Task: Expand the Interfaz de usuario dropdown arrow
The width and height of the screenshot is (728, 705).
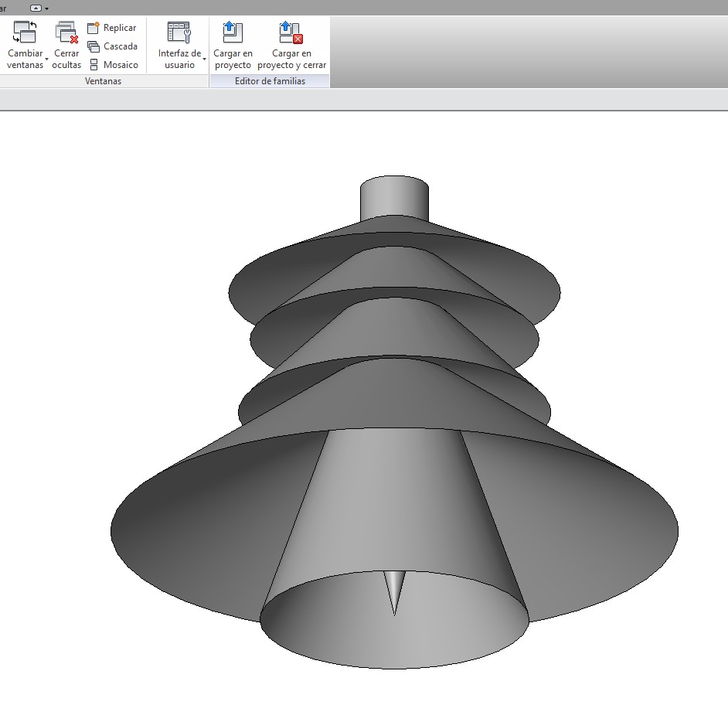Action: (204, 59)
